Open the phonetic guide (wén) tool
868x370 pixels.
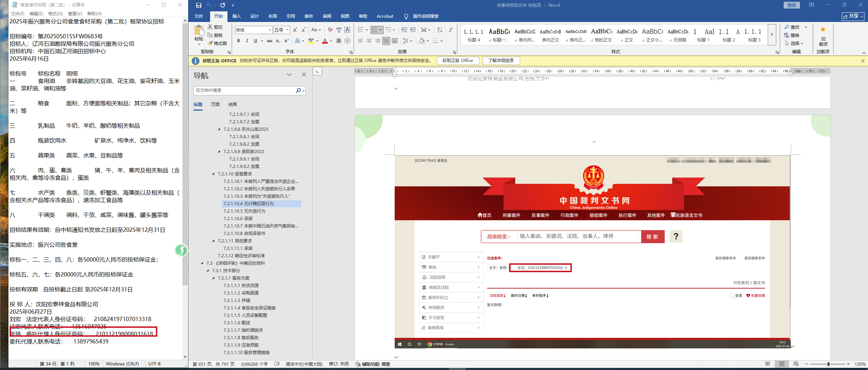pyautogui.click(x=339, y=30)
